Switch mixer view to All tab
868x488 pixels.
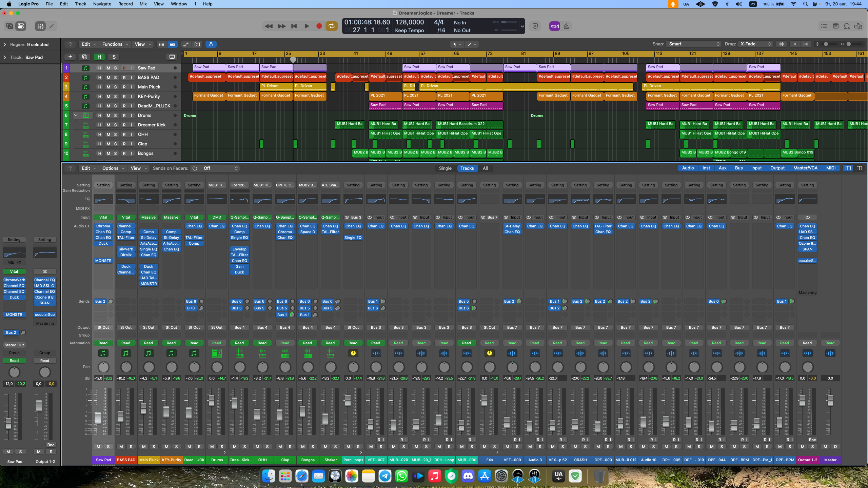point(485,168)
